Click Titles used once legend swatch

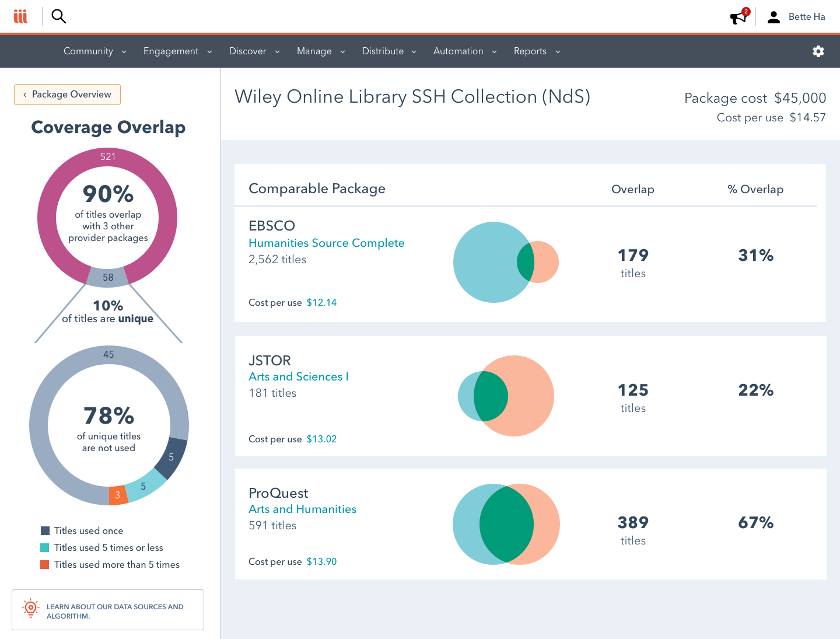point(45,530)
